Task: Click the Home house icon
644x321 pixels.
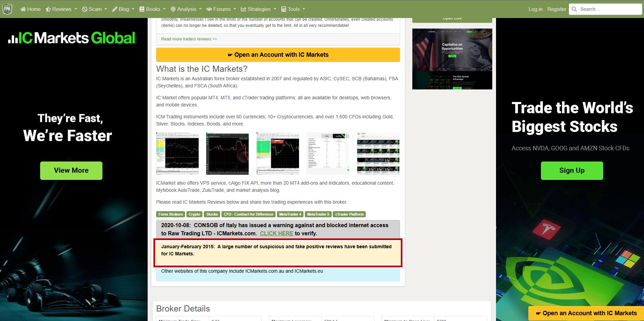Action: [23, 9]
